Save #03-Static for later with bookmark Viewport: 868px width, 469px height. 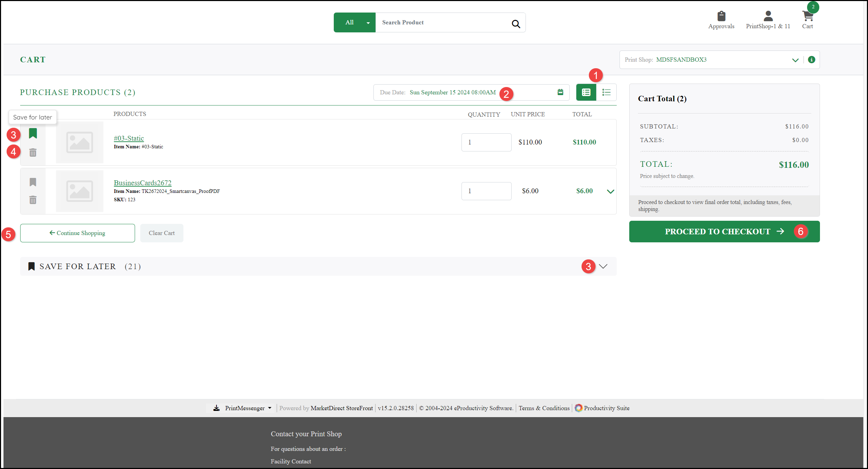pyautogui.click(x=33, y=133)
